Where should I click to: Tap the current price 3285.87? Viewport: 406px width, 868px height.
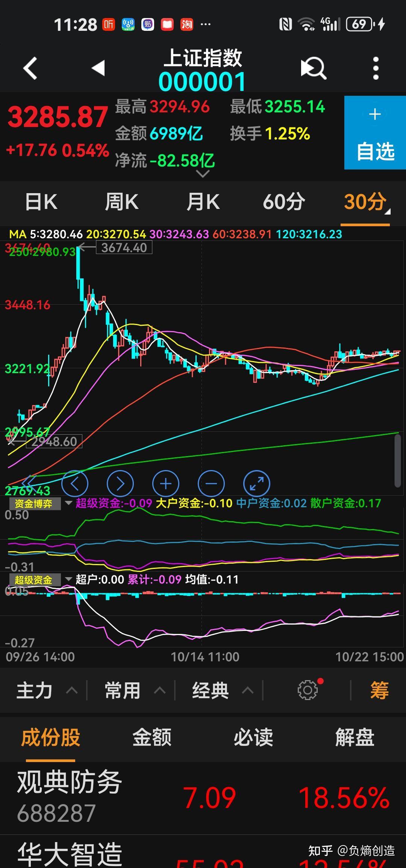point(58,117)
